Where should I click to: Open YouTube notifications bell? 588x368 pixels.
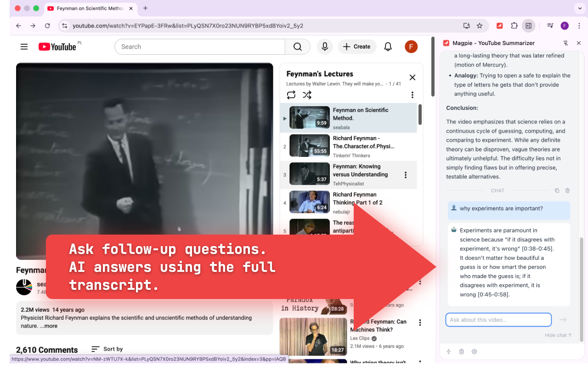coord(388,46)
